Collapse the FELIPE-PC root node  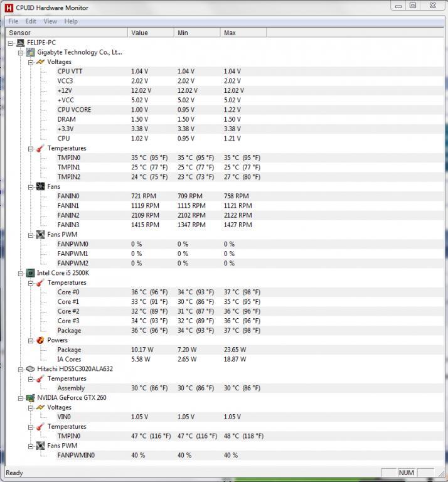point(11,43)
